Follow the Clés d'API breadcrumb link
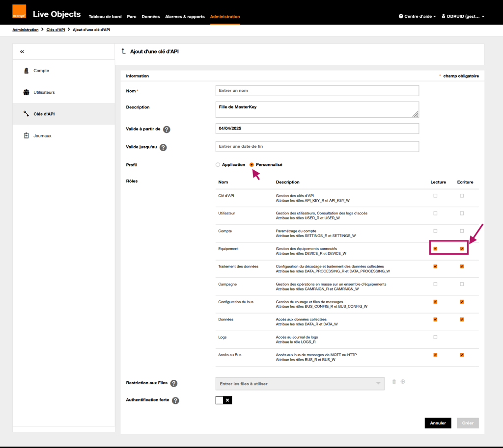This screenshot has height=448, width=503. click(x=56, y=30)
